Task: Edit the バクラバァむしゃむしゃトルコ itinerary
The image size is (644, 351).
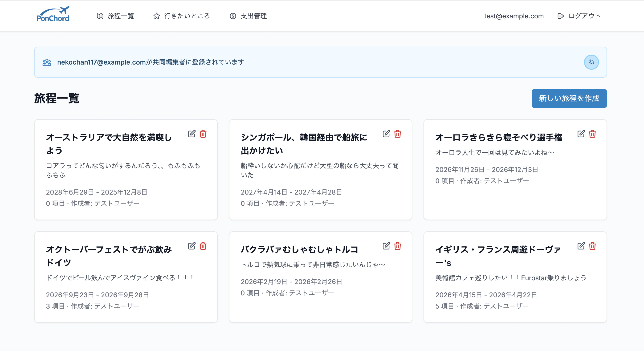Action: pos(386,246)
